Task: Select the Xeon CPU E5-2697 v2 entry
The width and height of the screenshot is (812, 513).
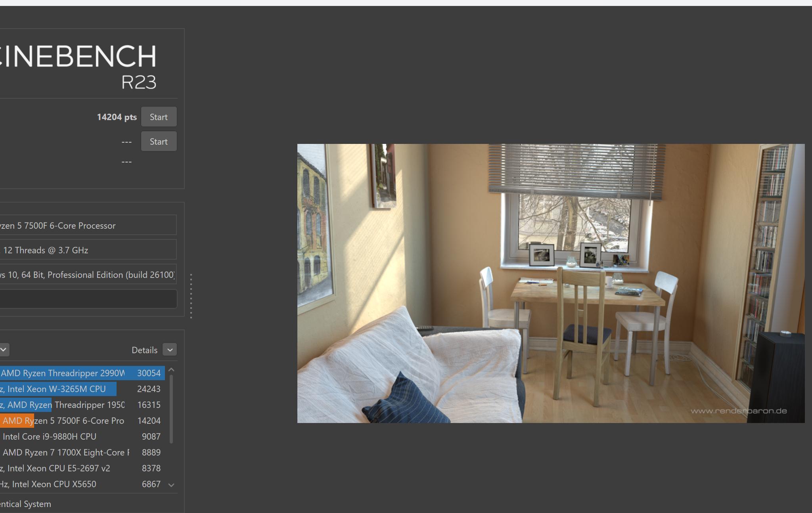Action: [82, 468]
